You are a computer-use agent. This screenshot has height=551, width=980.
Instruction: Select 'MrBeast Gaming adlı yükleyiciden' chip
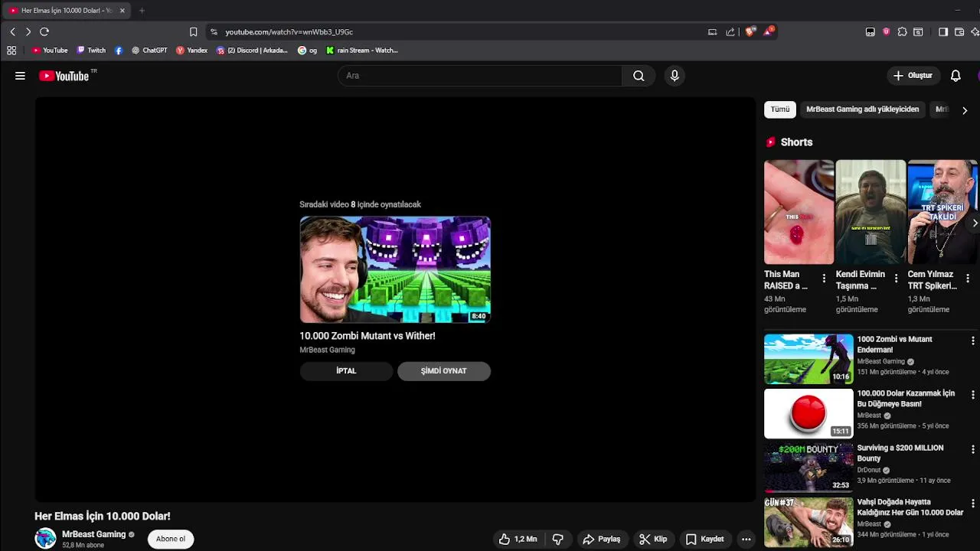pyautogui.click(x=862, y=109)
